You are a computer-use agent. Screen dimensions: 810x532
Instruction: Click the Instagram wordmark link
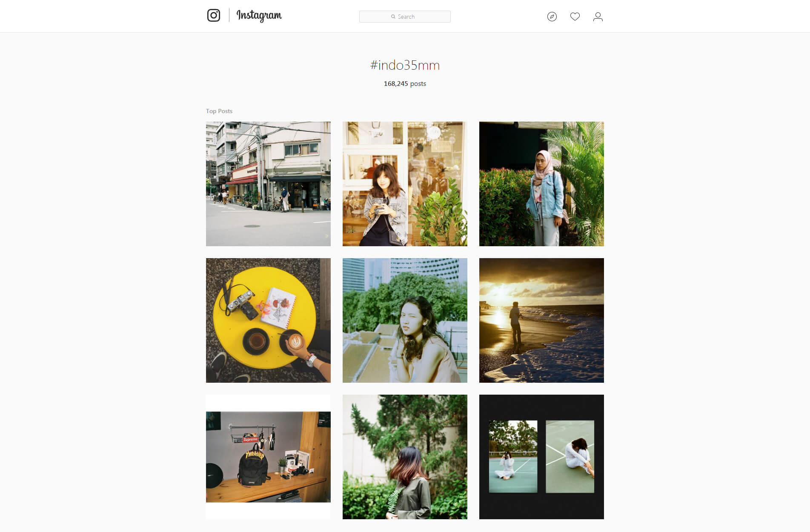(x=259, y=16)
